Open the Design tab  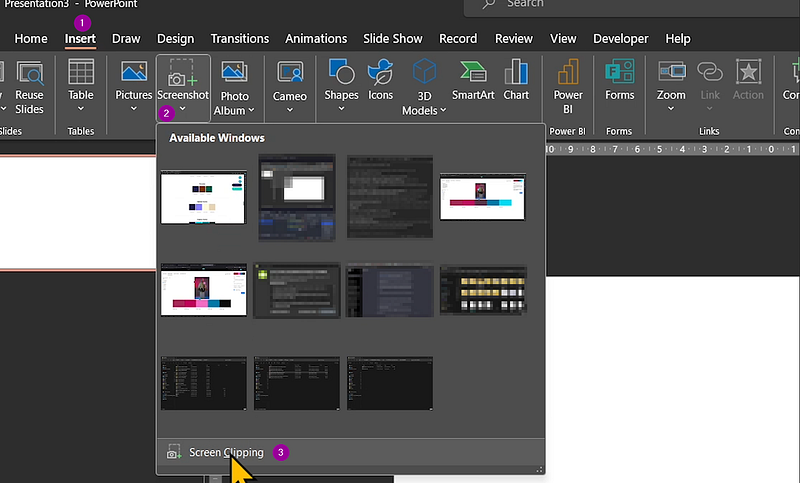coord(176,39)
